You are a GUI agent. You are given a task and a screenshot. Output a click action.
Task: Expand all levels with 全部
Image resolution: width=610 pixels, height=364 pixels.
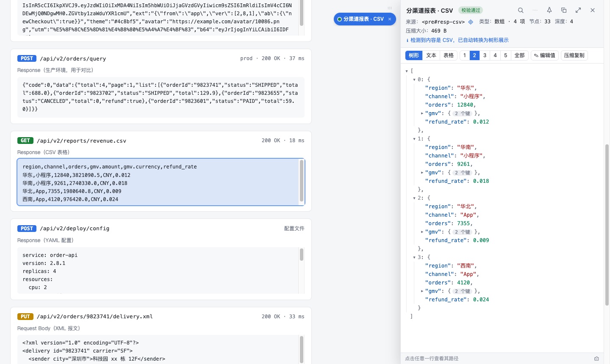pyautogui.click(x=519, y=55)
